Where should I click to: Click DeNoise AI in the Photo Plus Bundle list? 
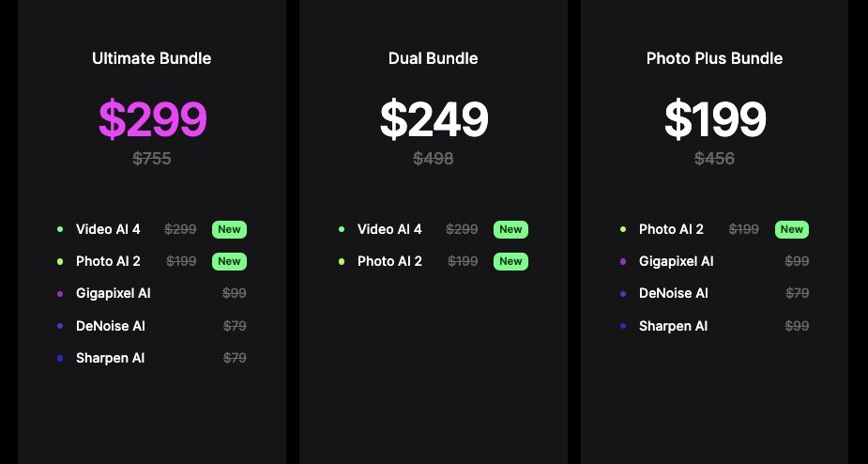tap(673, 293)
